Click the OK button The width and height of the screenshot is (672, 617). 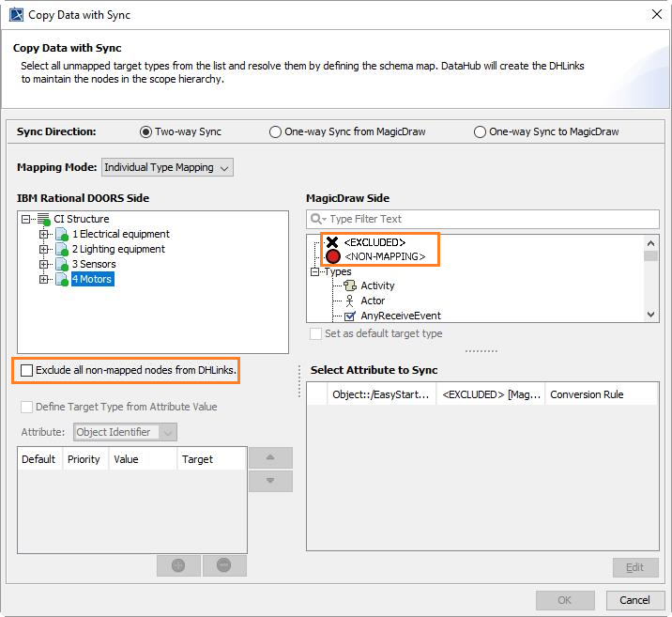pyautogui.click(x=565, y=600)
